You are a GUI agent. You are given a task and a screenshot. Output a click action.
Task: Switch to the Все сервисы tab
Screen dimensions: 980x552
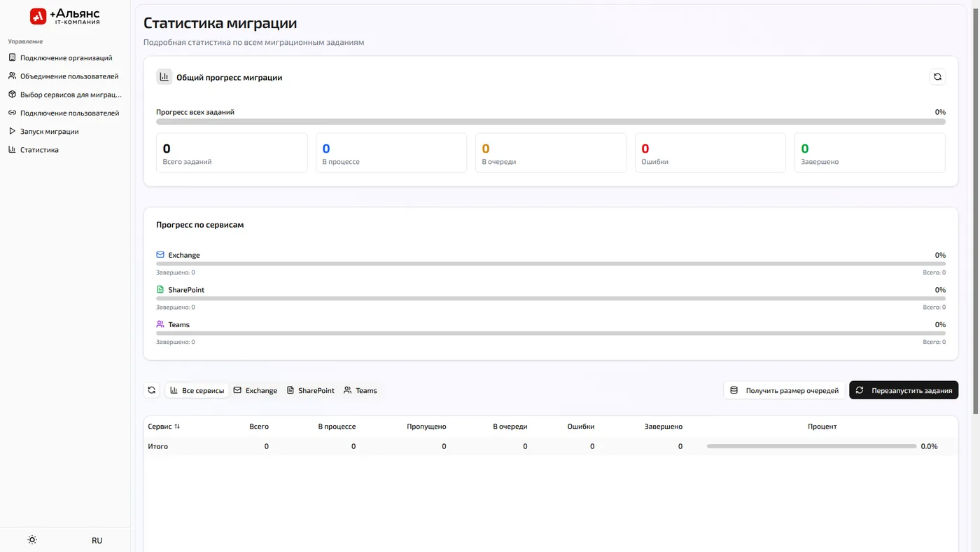tap(197, 390)
